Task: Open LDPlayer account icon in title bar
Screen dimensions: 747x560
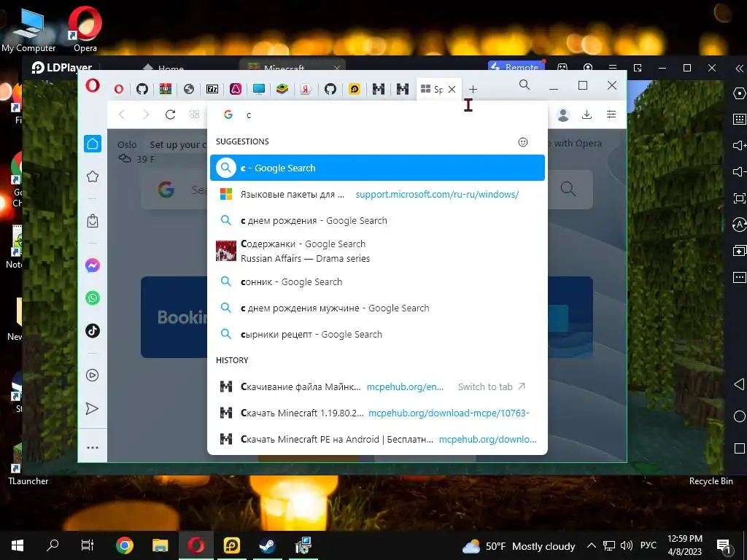Action: coord(589,68)
